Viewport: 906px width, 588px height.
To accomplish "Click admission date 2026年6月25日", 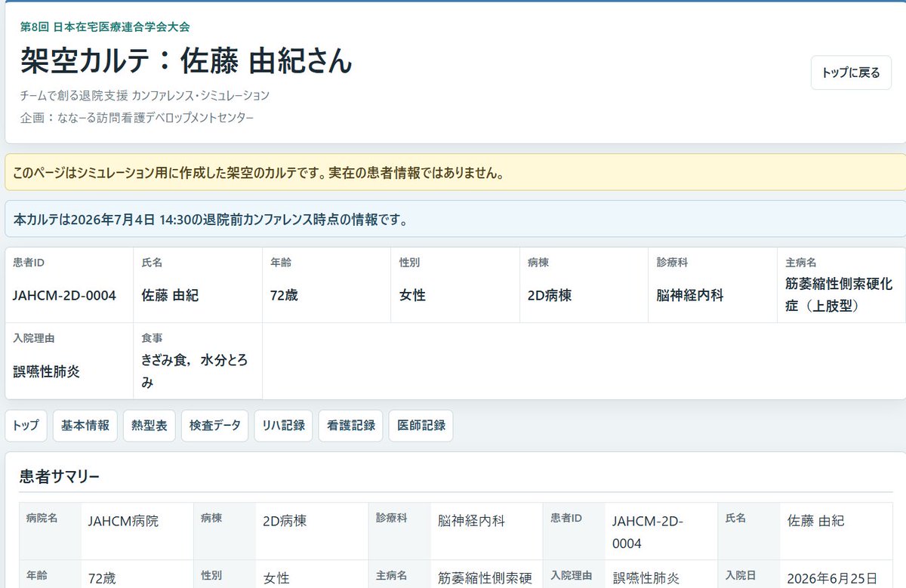I will [x=832, y=579].
